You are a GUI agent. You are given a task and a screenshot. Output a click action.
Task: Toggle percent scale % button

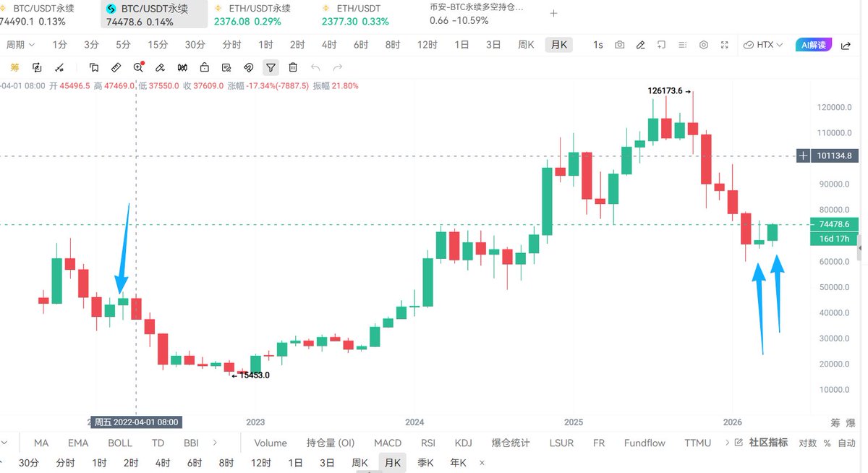pos(827,443)
